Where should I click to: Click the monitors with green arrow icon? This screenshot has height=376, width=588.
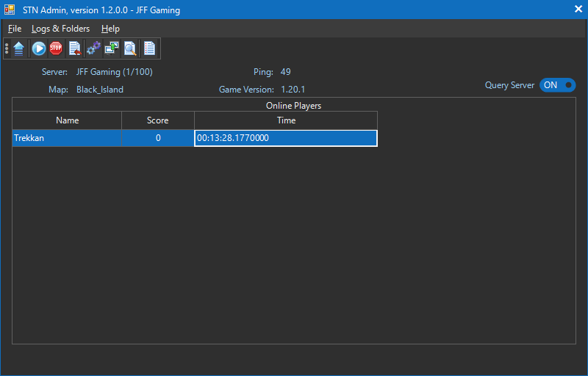tap(112, 49)
